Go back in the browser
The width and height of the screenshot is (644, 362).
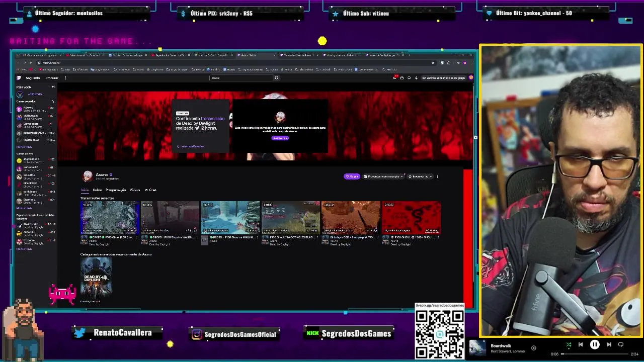19,63
